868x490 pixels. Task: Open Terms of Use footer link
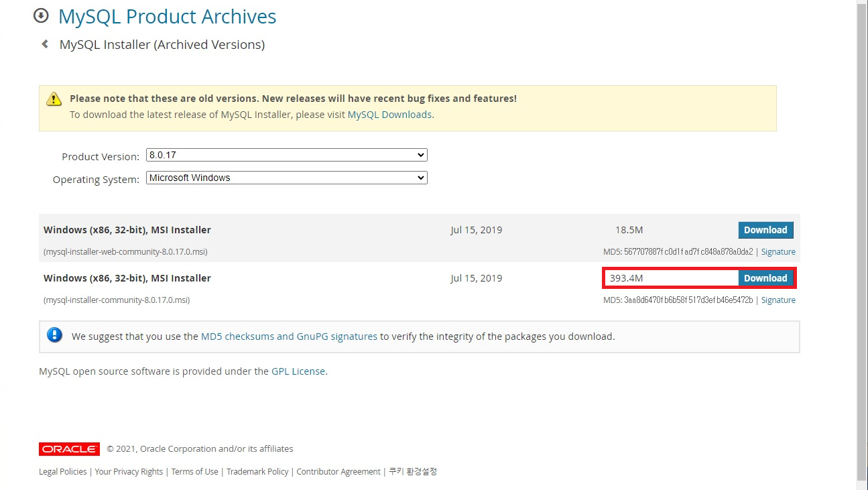click(194, 472)
